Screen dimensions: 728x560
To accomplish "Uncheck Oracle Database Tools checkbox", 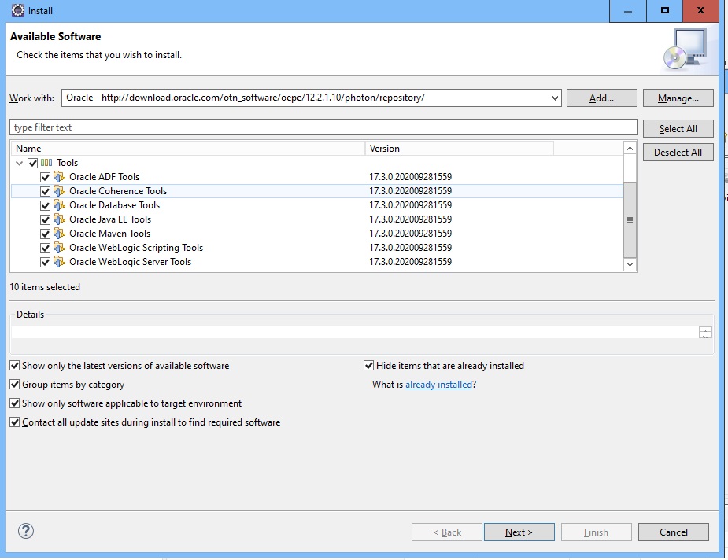I will [45, 205].
